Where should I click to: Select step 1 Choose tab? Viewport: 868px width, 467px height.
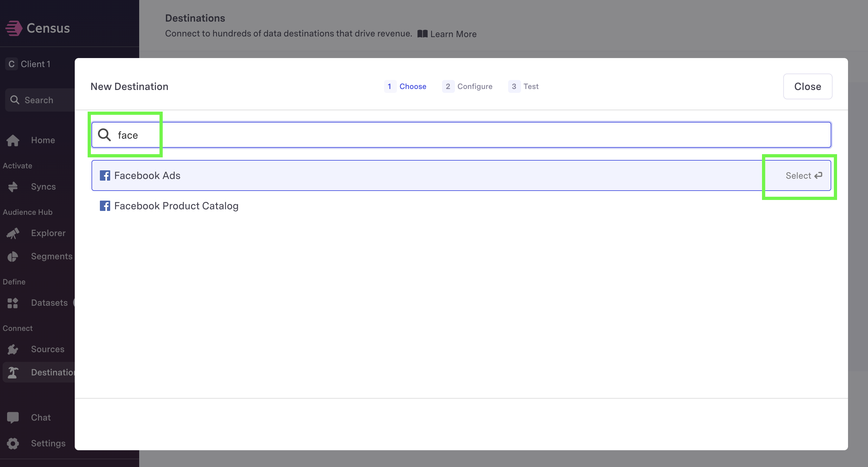pos(405,86)
